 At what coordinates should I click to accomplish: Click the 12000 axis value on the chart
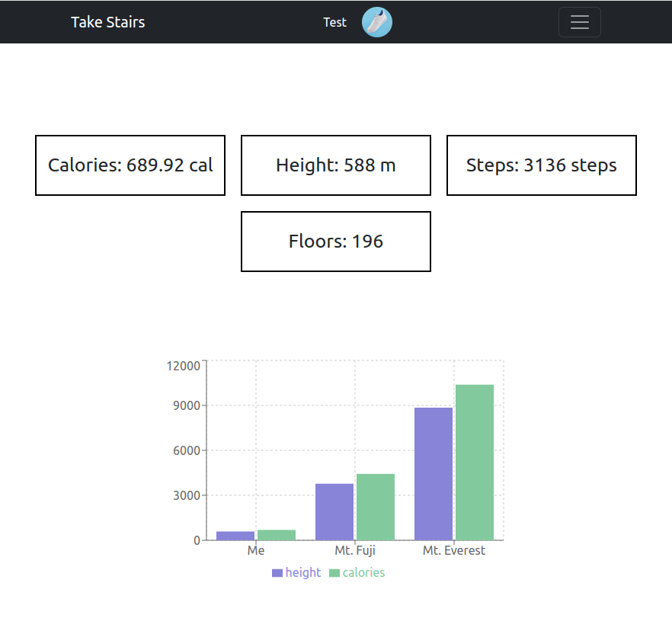tap(185, 365)
